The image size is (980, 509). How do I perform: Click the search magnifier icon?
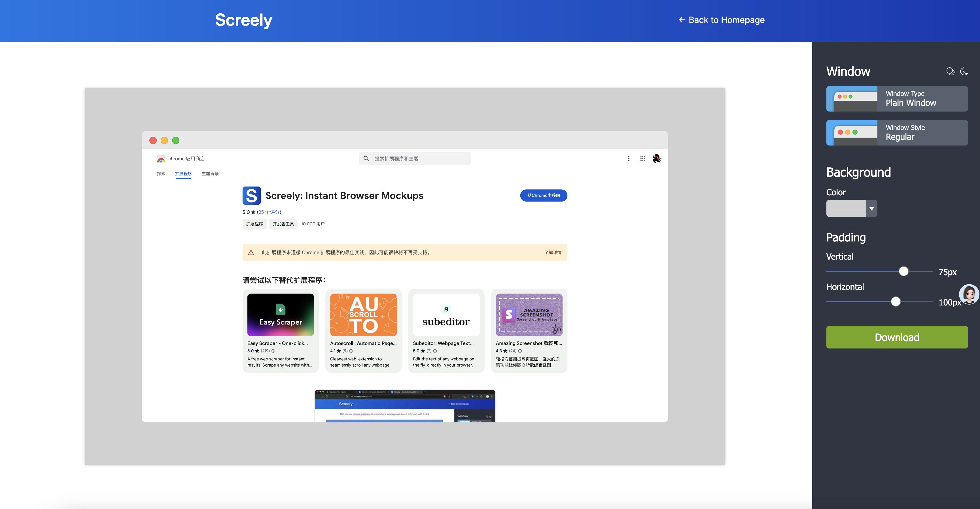point(366,159)
